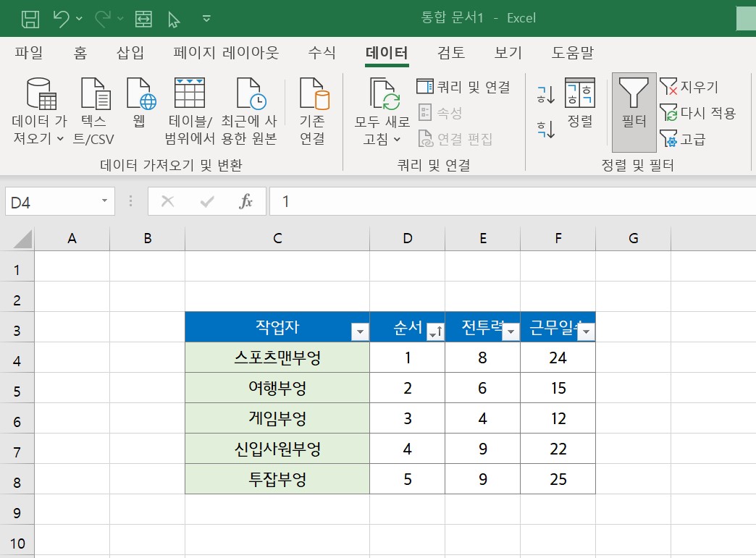Open the 순서 column filter dropdown

tap(435, 331)
